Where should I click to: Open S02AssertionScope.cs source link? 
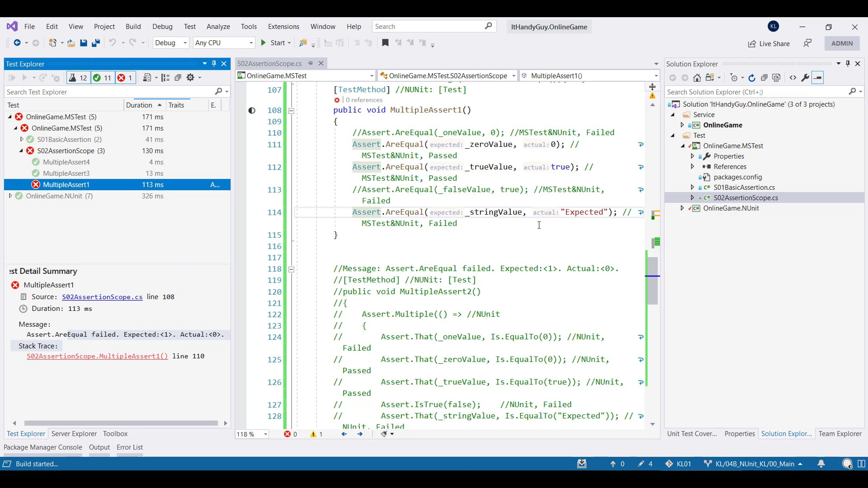[x=102, y=297]
